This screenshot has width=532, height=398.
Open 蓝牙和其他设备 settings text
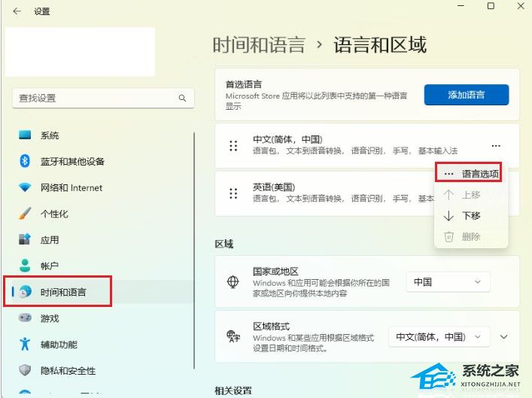tap(72, 162)
